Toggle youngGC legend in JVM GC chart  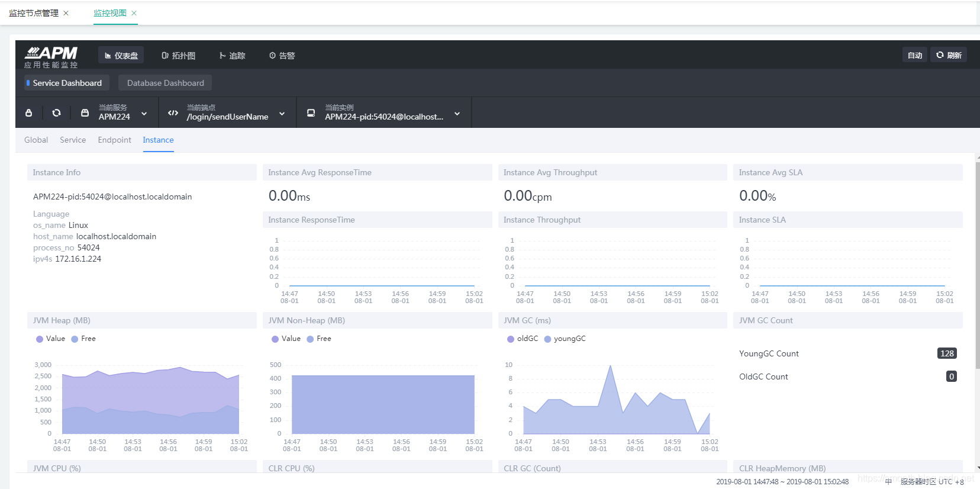point(565,339)
